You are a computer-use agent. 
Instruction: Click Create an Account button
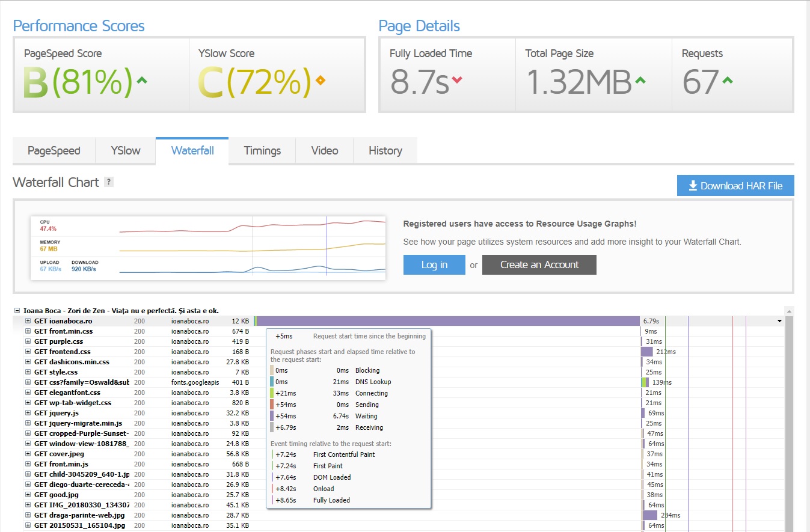[539, 264]
